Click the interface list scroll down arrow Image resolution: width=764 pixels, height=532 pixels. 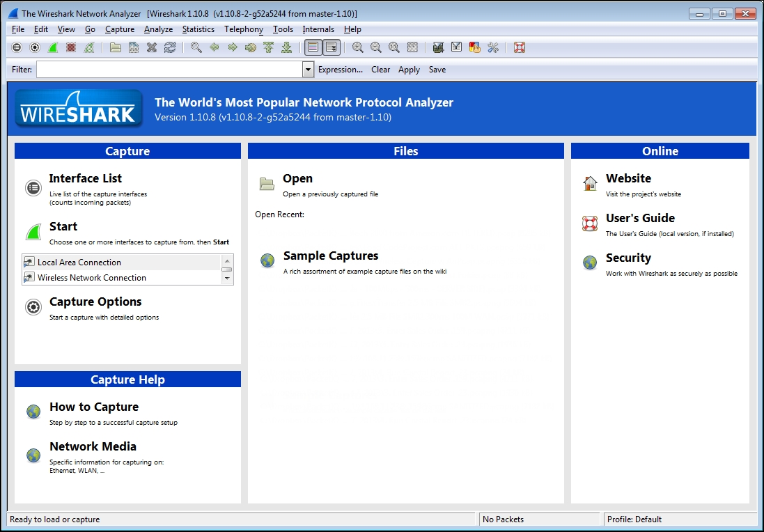coord(227,278)
